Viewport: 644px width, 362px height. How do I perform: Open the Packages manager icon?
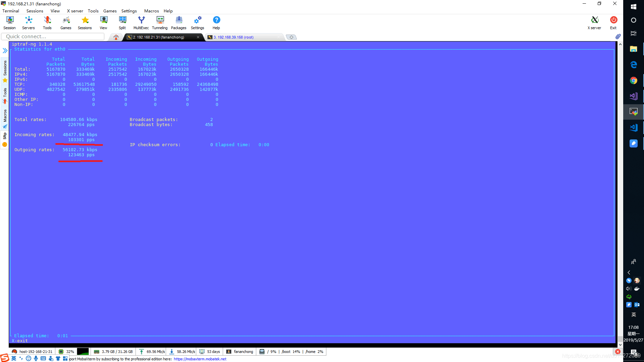click(179, 23)
